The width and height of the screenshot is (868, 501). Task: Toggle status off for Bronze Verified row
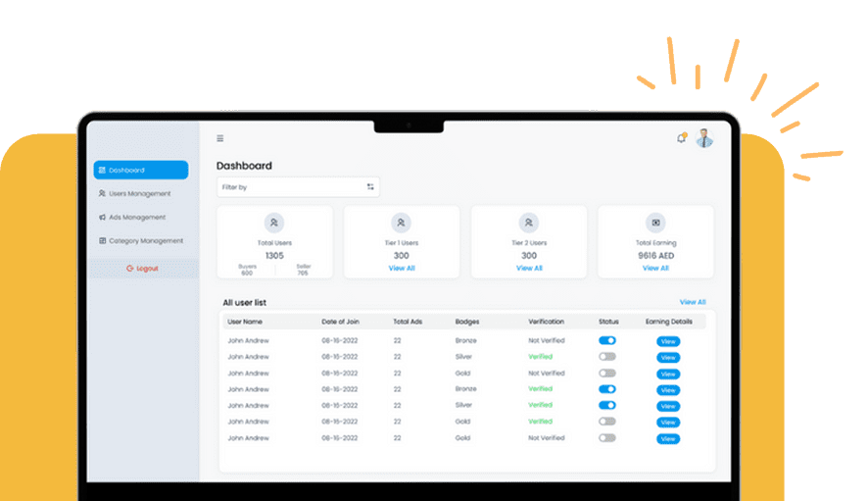point(607,389)
